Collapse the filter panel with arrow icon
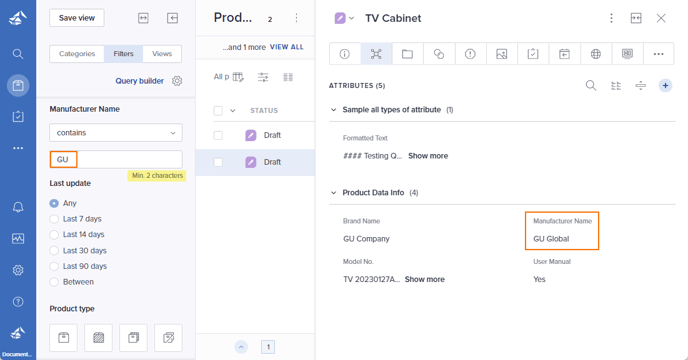Image resolution: width=688 pixels, height=360 pixels. (172, 18)
